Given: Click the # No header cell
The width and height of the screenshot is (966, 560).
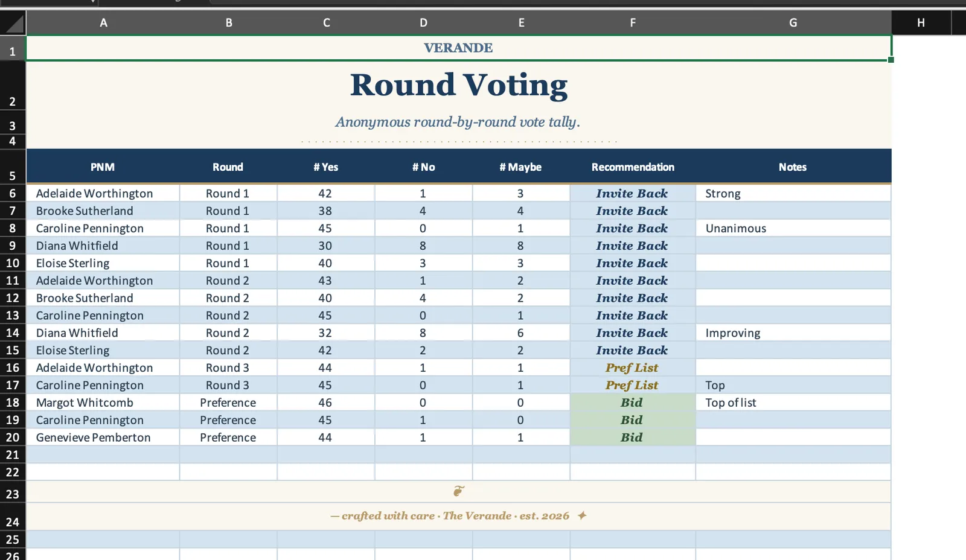Looking at the screenshot, I should point(424,167).
